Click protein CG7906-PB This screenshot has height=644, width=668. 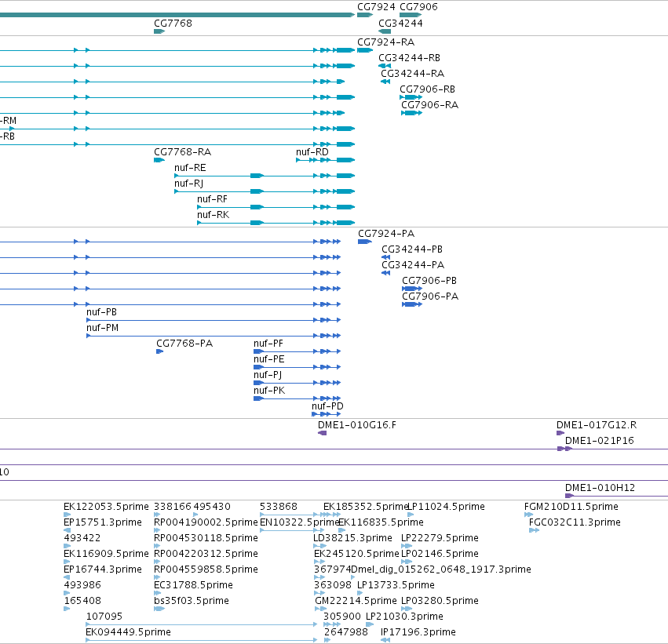coord(412,289)
